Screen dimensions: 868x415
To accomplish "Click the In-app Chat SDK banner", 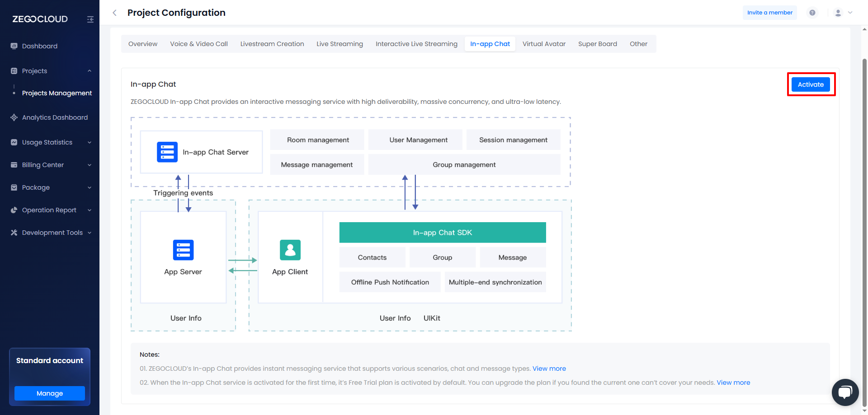I will 443,233.
